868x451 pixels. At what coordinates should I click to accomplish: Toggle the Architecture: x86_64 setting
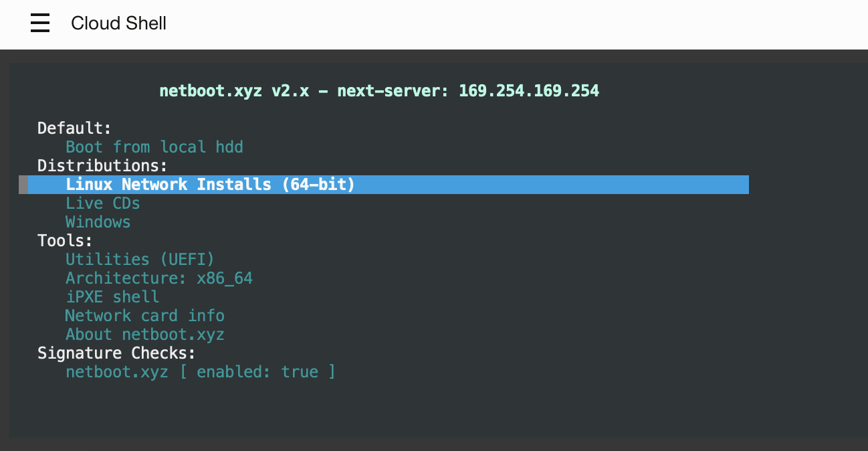coord(159,278)
